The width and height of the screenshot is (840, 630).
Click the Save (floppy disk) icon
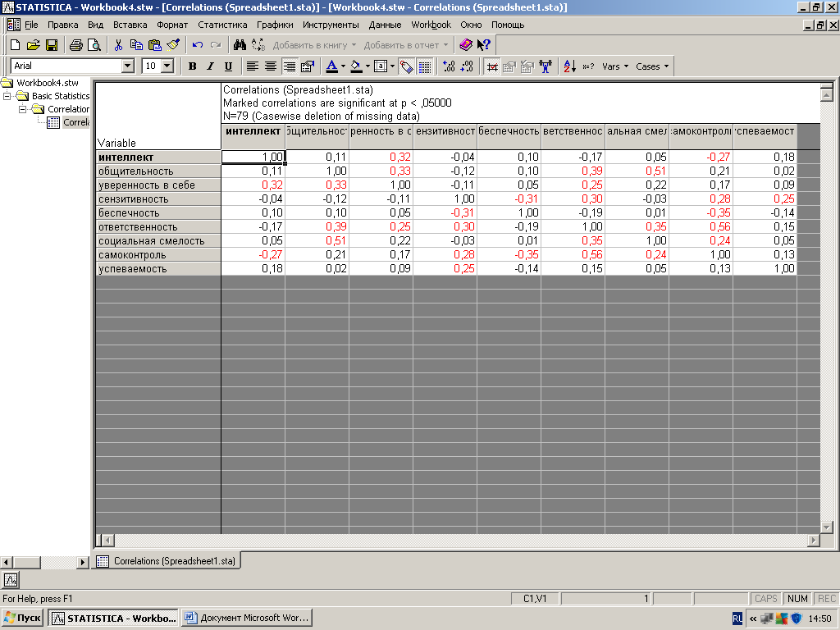51,45
